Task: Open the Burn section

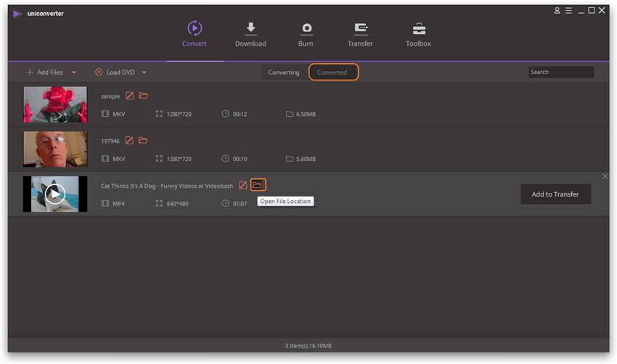Action: pos(306,35)
